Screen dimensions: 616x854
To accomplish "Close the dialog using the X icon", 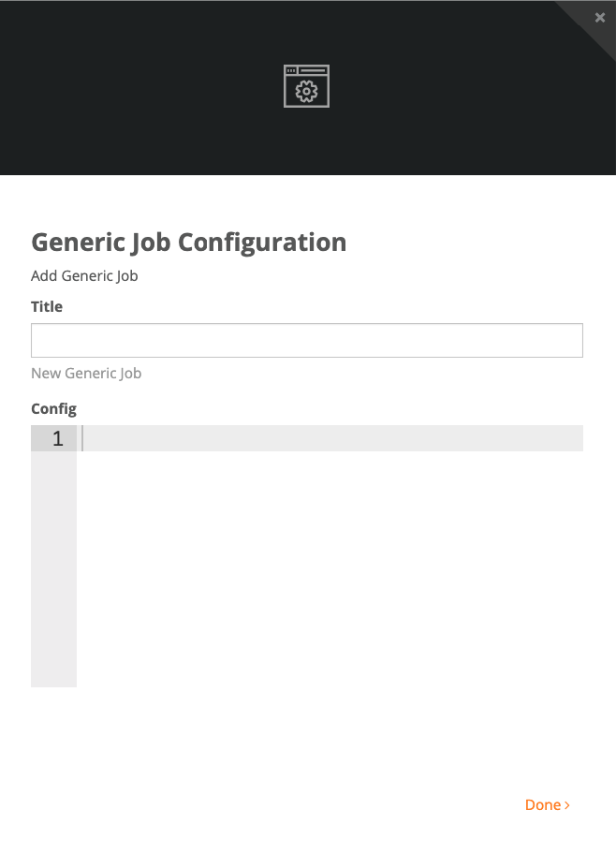I will pos(600,18).
